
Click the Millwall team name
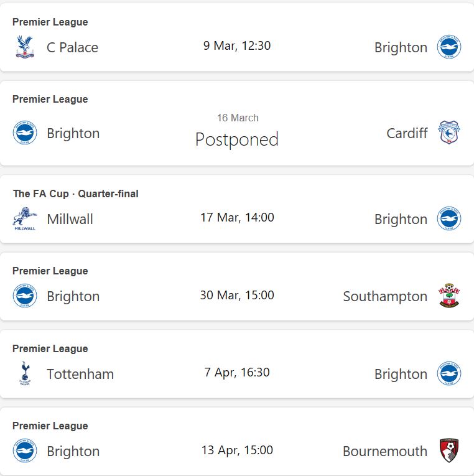click(x=70, y=219)
